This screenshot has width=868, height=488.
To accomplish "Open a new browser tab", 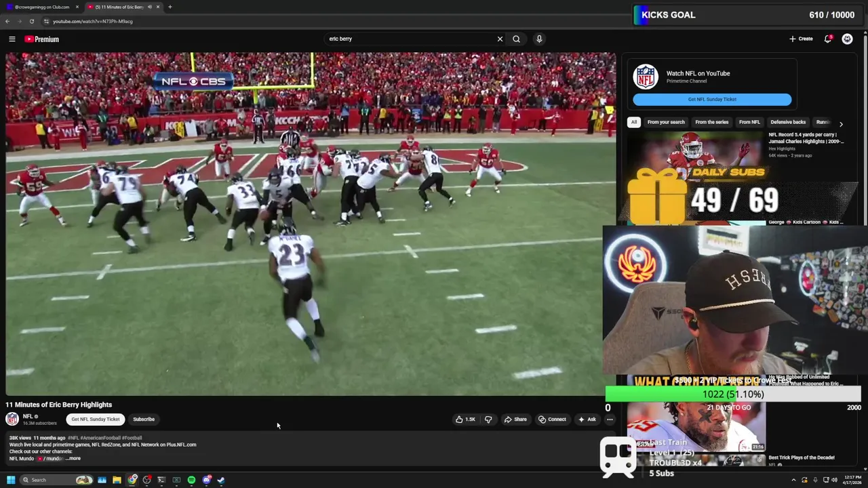I will (170, 7).
